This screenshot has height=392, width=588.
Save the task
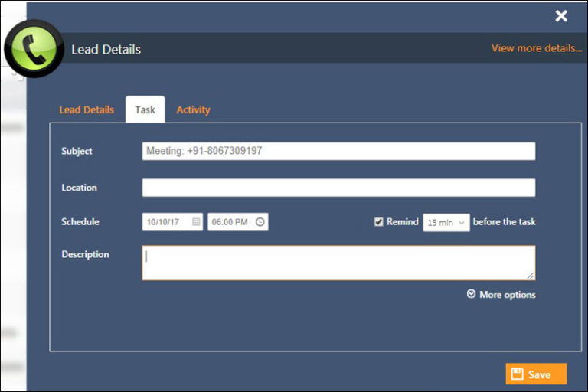[x=536, y=374]
